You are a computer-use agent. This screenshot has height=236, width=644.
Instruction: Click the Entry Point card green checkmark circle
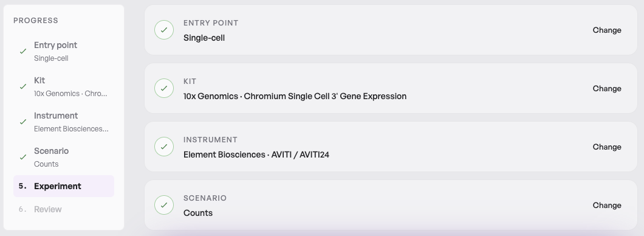pos(164,30)
